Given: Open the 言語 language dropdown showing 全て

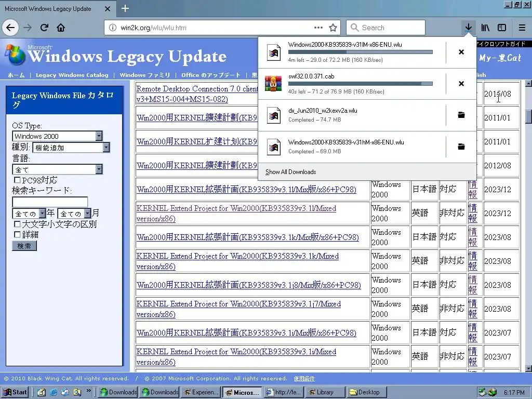Looking at the screenshot, I should click(57, 169).
